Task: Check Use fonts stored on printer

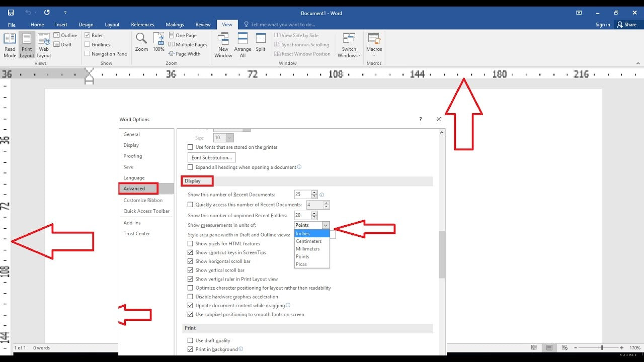Action: pyautogui.click(x=190, y=147)
